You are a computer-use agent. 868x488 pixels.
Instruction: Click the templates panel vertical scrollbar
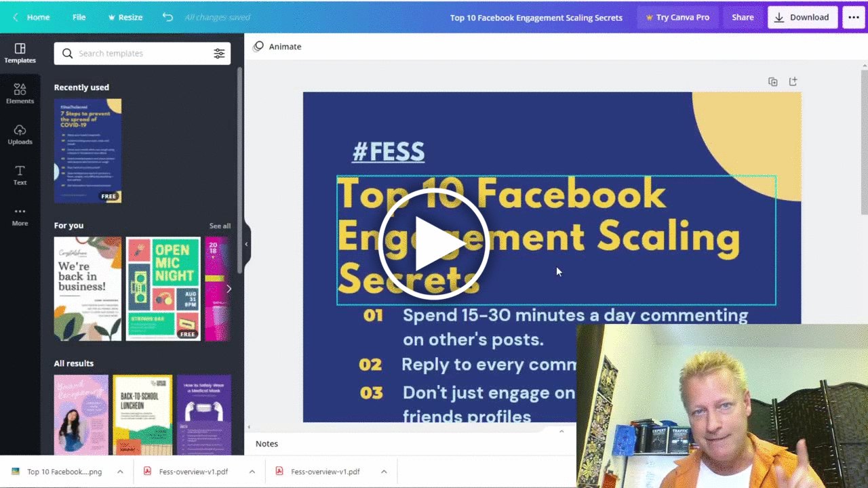[239, 169]
